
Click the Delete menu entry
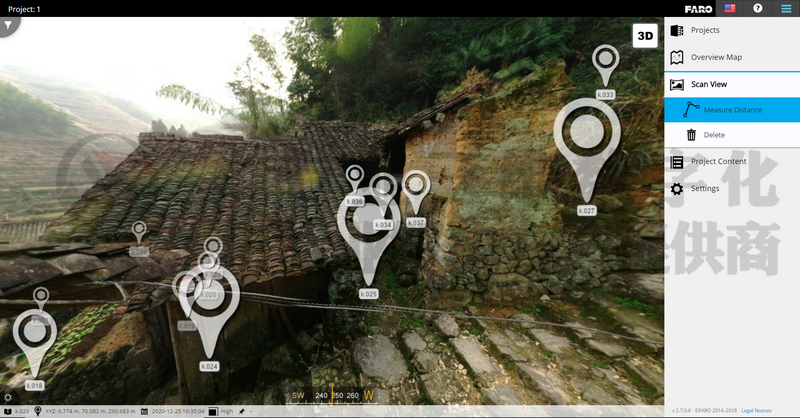[x=732, y=135]
